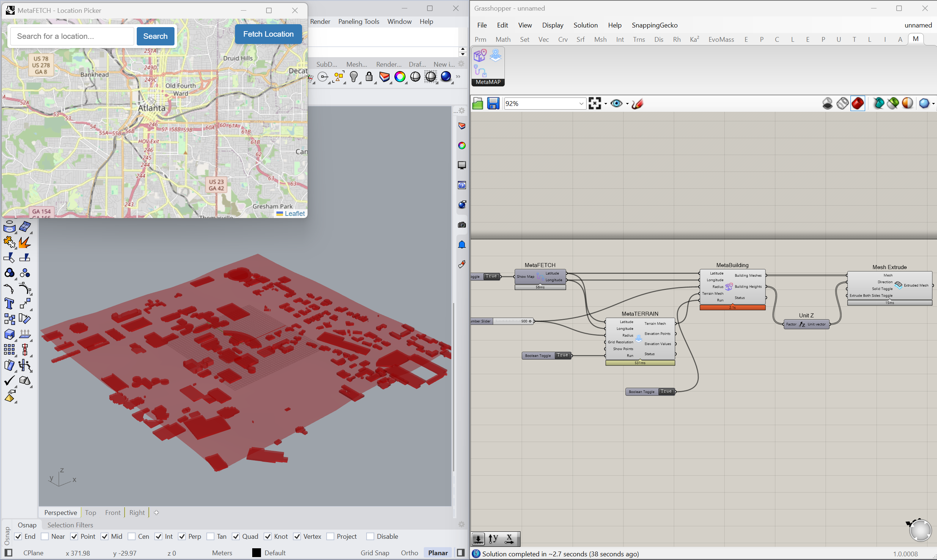The image size is (937, 560).
Task: Select the Text tool in Rhino's sidebar
Action: (x=9, y=303)
